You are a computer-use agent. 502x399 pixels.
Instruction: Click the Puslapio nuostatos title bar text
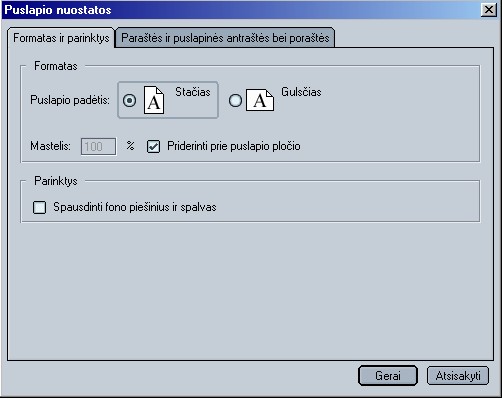tap(58, 10)
